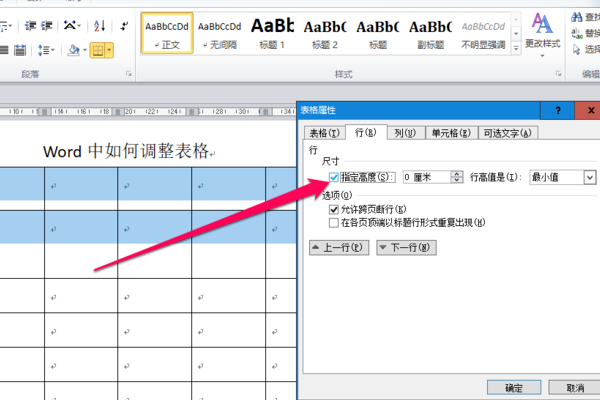The width and height of the screenshot is (600, 400).
Task: Apply the 标题 1 style
Action: (272, 33)
